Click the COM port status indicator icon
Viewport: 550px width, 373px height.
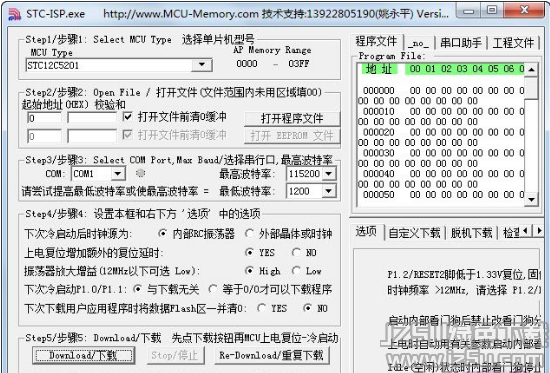point(140,173)
